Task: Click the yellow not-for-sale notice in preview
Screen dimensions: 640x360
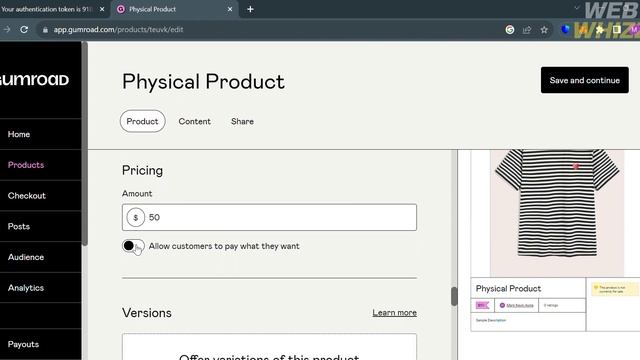Action: coord(615,289)
